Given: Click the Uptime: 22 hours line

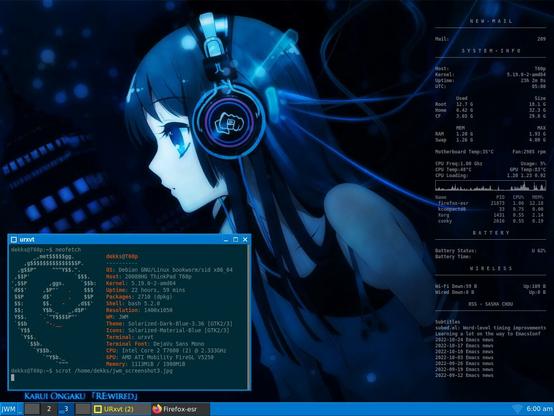Looking at the screenshot, I should (145, 290).
